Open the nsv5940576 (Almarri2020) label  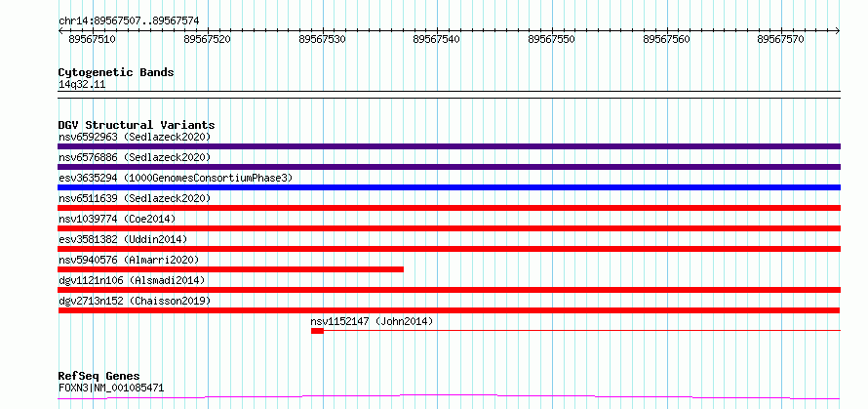coord(129,260)
